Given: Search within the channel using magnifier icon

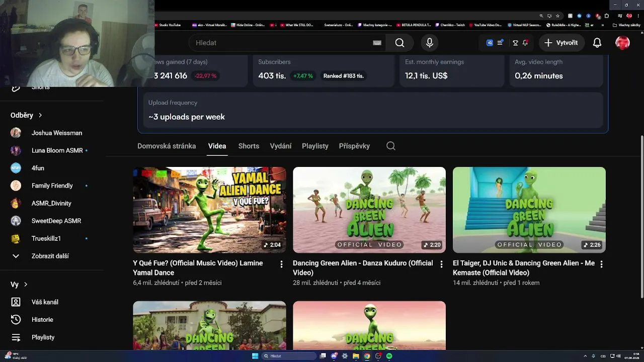Looking at the screenshot, I should [391, 146].
